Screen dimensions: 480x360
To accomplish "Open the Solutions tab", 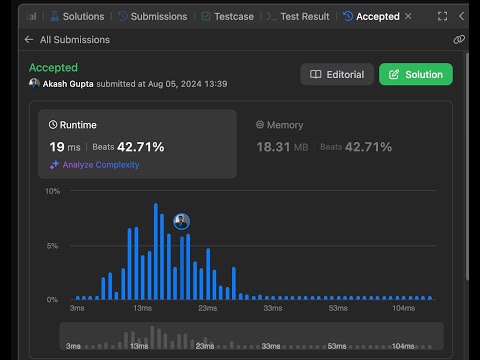I will 77,16.
